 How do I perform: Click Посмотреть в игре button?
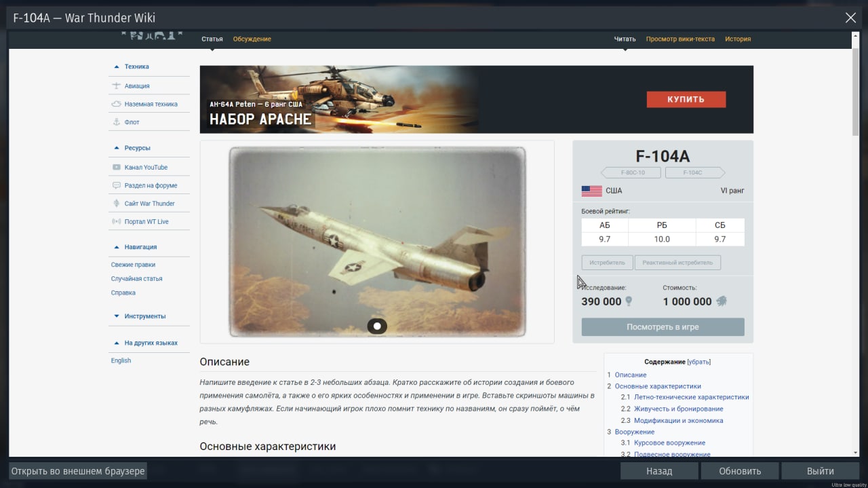click(x=663, y=326)
